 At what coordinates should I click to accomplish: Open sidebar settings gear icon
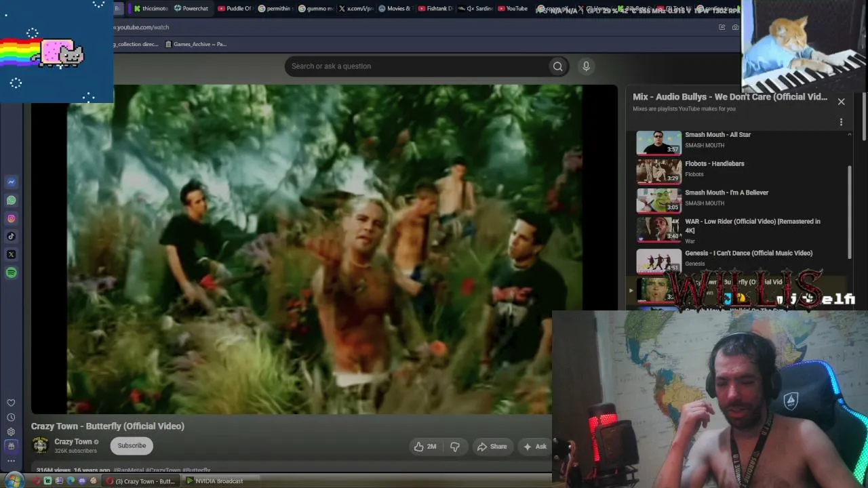[x=11, y=432]
